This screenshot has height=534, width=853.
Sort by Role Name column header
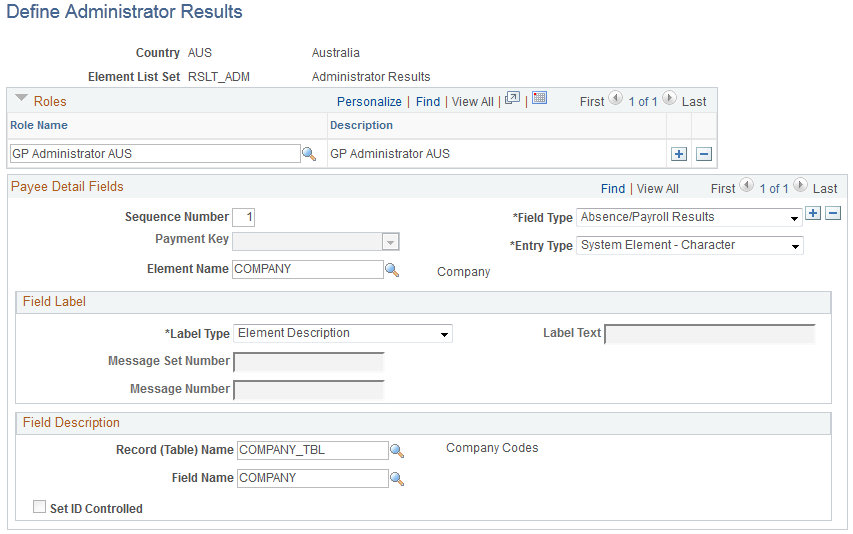tap(39, 125)
